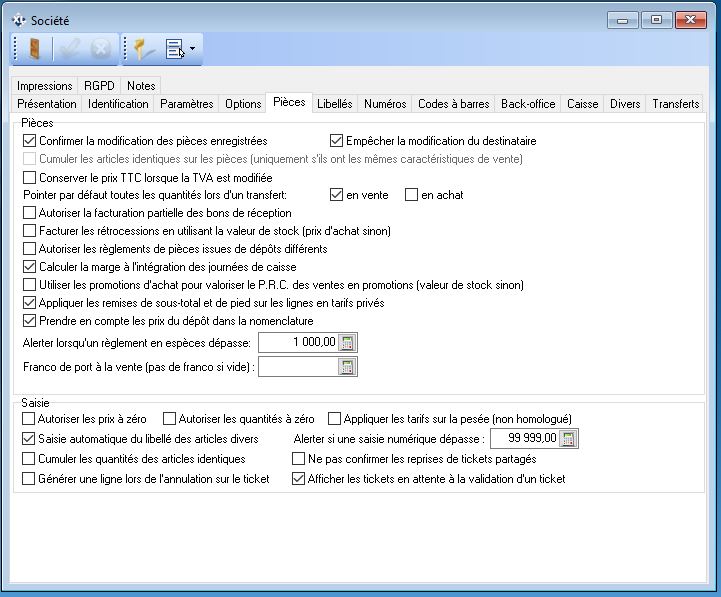
Task: Switch to the Paramètres tab
Action: pyautogui.click(x=187, y=104)
